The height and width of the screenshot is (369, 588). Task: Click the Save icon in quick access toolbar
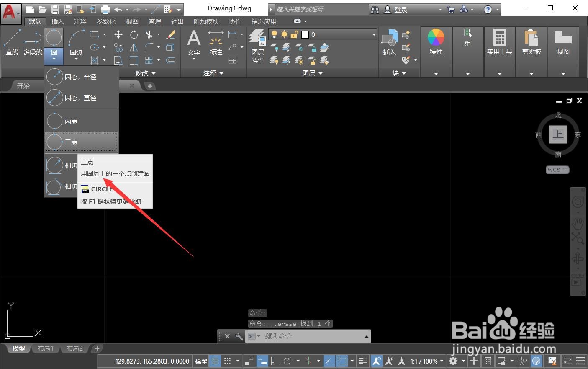pos(55,9)
